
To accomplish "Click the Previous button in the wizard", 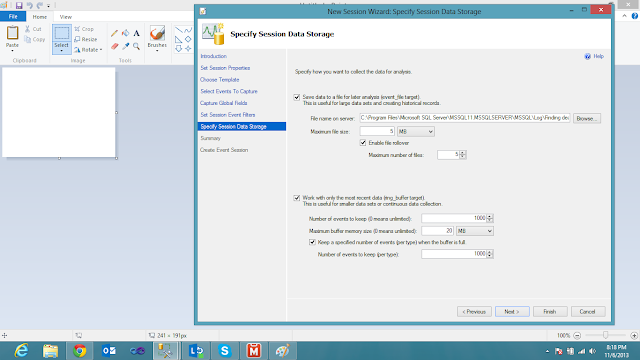I will point(474,311).
